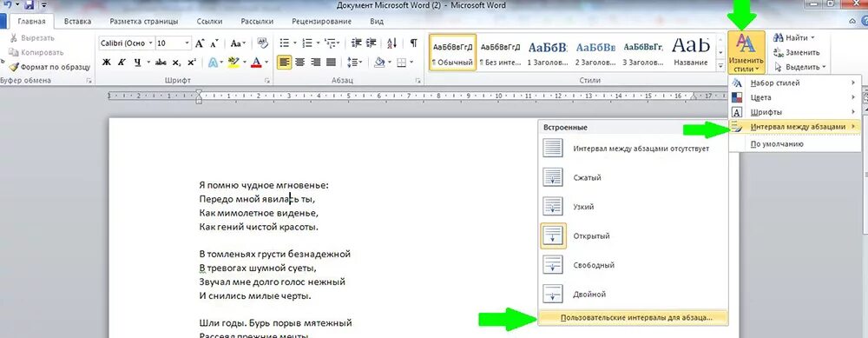This screenshot has height=338, width=868.
Task: Increase paragraph indent
Action: click(371, 43)
